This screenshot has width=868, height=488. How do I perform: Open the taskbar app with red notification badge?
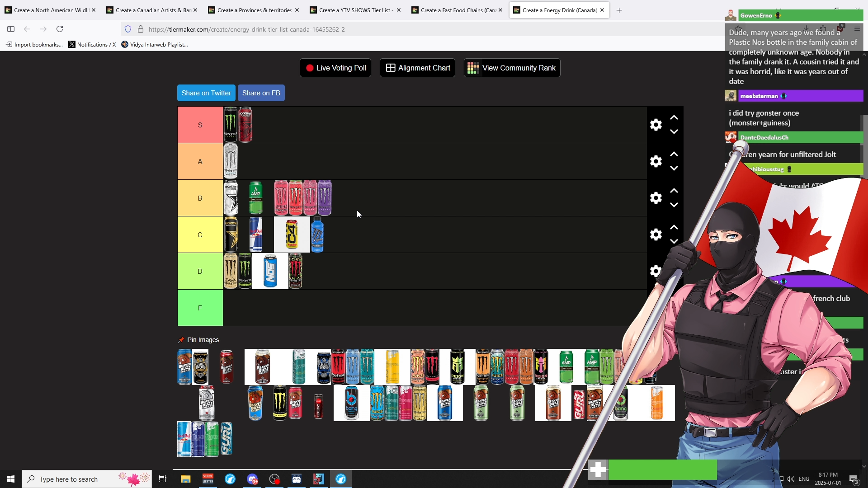[x=252, y=479]
